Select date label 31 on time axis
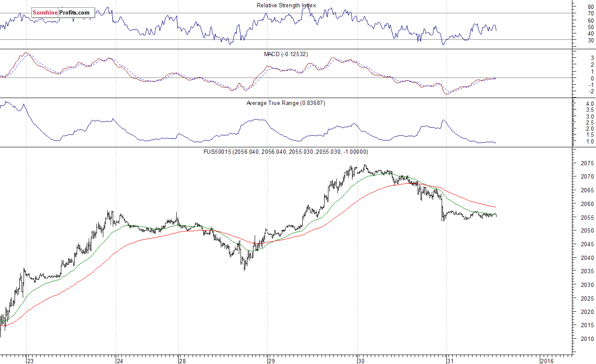 [450, 361]
